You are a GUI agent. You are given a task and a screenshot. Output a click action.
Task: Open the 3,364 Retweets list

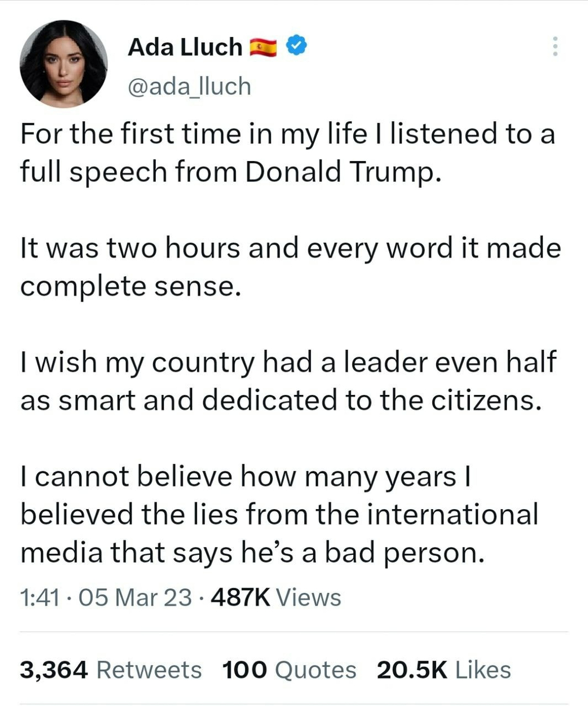[111, 670]
